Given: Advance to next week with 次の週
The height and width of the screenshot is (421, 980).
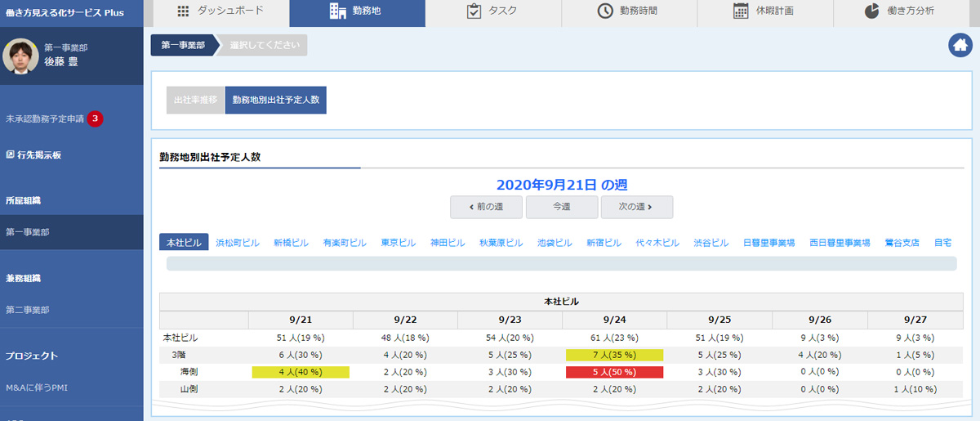Looking at the screenshot, I should pos(636,207).
